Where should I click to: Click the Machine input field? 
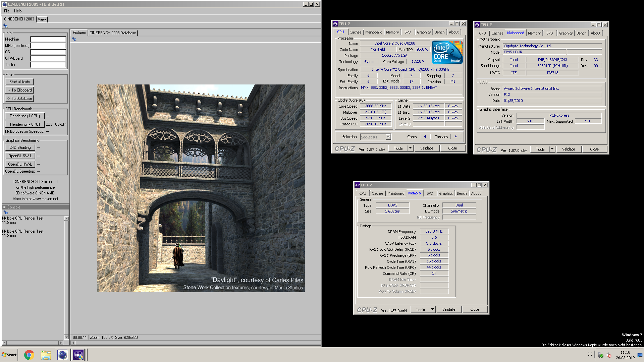tap(48, 39)
